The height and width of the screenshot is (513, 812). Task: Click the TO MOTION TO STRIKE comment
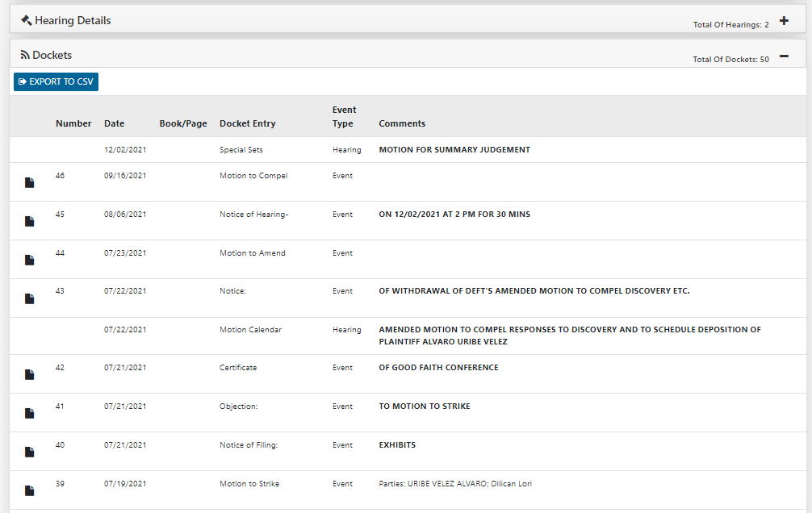(425, 407)
